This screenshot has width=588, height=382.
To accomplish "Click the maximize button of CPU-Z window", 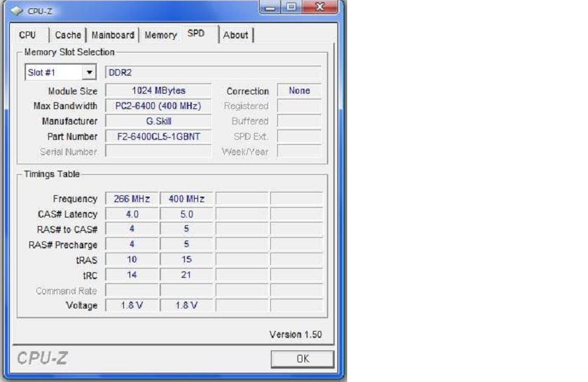I will pos(291,7).
